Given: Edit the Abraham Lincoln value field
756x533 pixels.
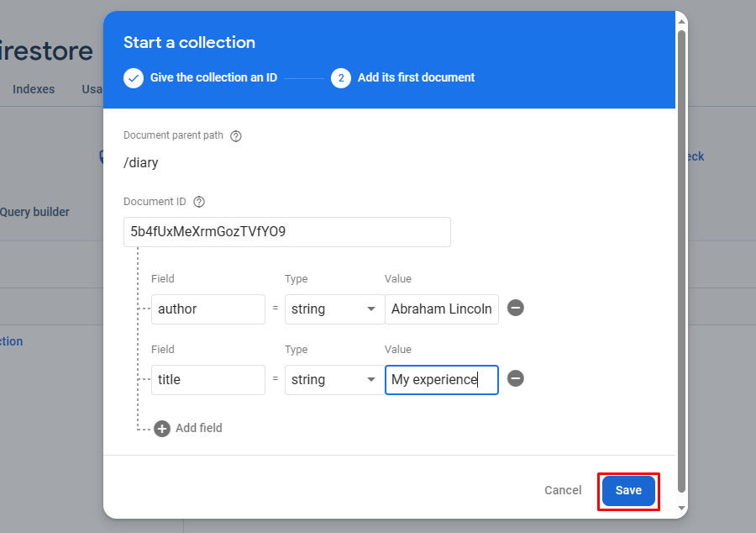Looking at the screenshot, I should click(441, 309).
